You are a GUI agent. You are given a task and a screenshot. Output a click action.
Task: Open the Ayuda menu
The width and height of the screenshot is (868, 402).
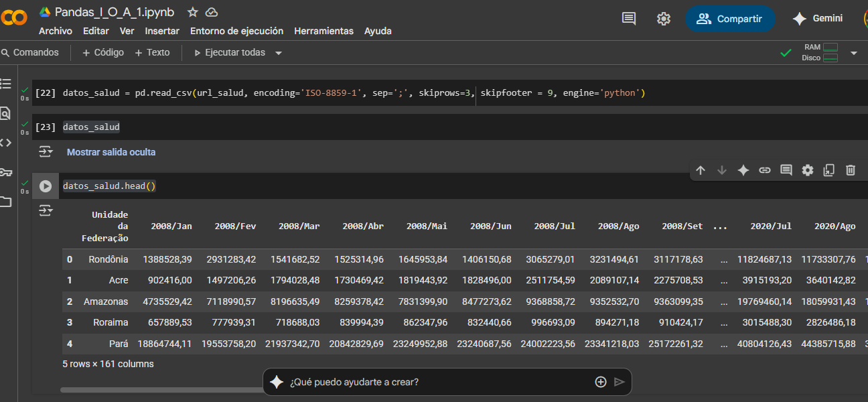pos(378,31)
